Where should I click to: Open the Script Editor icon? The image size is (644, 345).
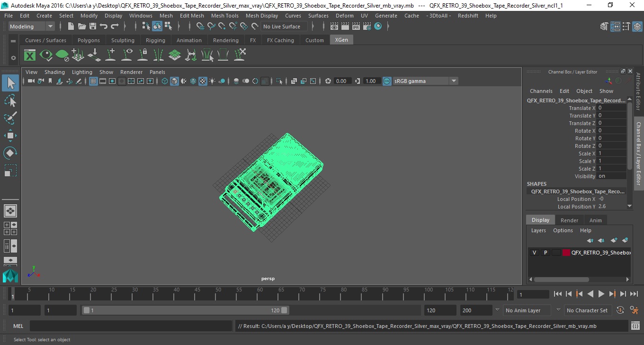click(635, 326)
